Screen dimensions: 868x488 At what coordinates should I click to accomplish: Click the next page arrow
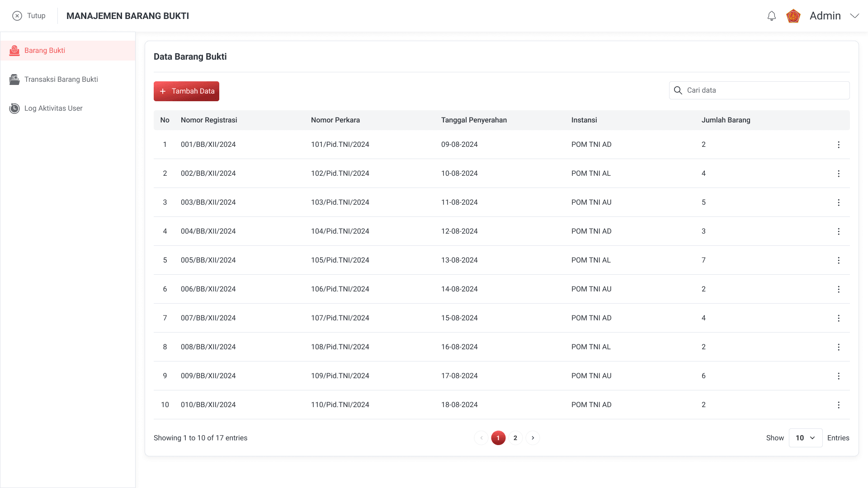(533, 438)
